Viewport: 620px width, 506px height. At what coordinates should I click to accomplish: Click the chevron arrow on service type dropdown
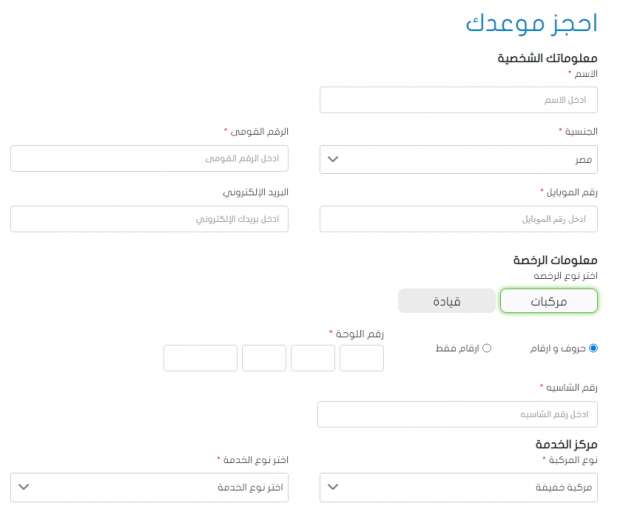tap(25, 487)
